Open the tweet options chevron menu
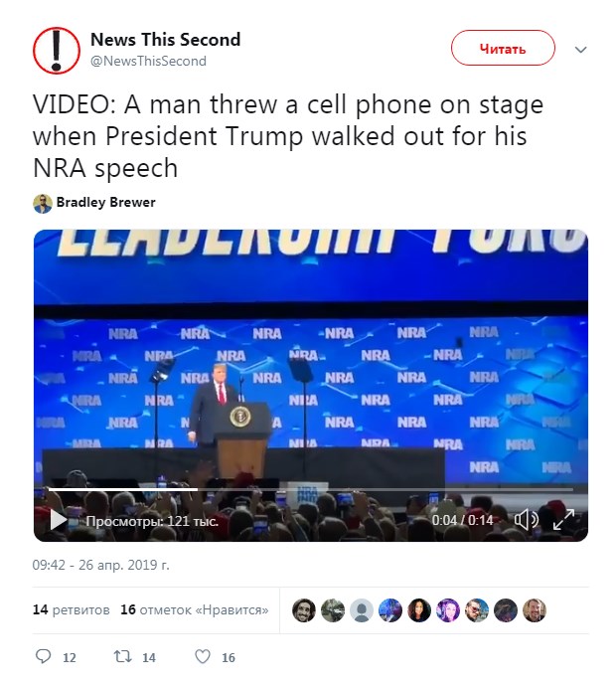The height and width of the screenshot is (686, 616). coord(582,49)
